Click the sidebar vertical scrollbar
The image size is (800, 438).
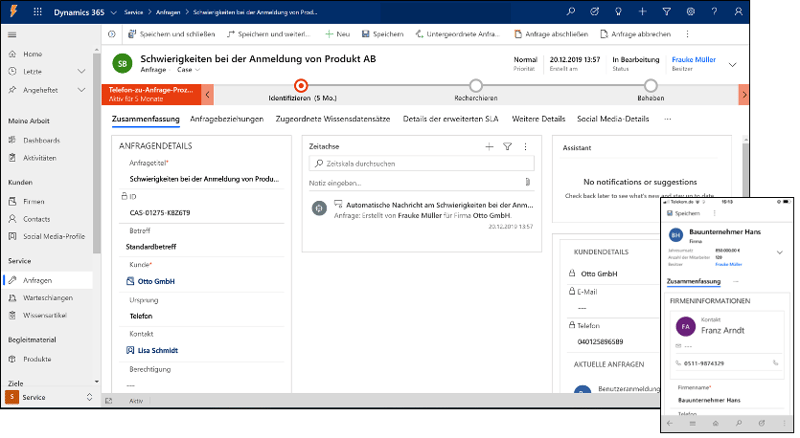(x=97, y=153)
